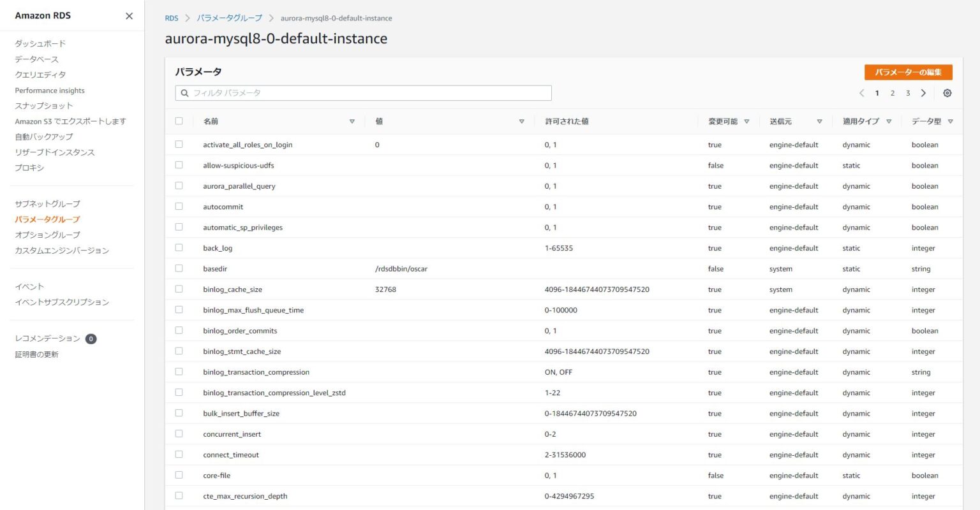The width and height of the screenshot is (980, 510).
Task: Sort by 適用タイプ column arrow
Action: point(888,121)
